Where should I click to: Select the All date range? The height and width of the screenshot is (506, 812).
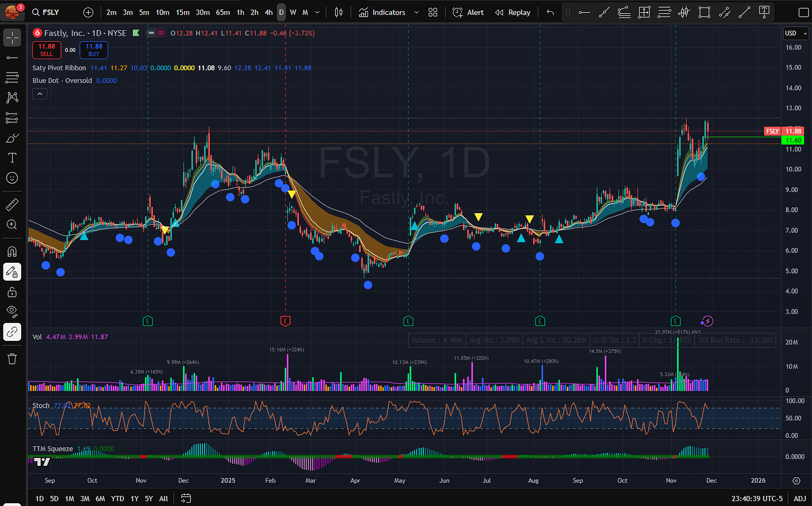pyautogui.click(x=163, y=499)
